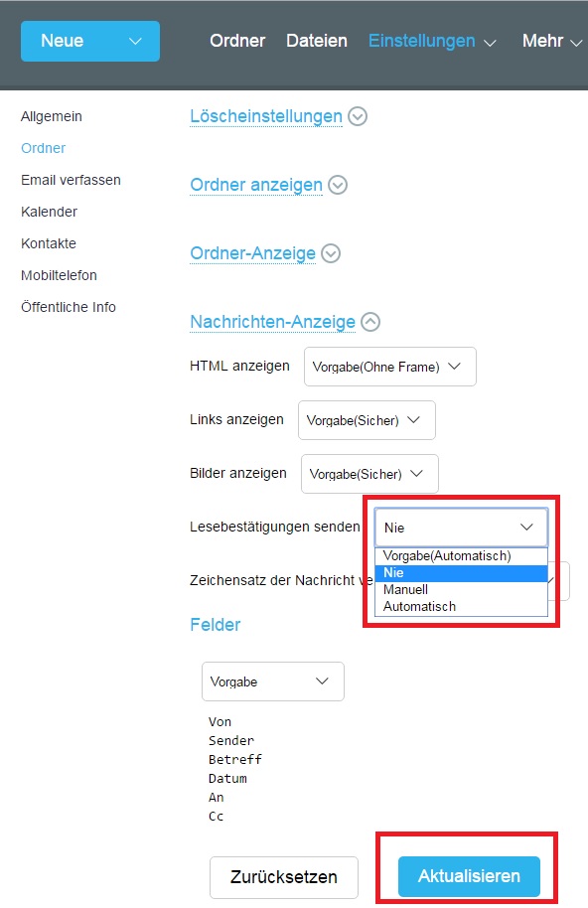Open Kalender settings in the sidebar
Screen dimensions: 588x908
(47, 212)
